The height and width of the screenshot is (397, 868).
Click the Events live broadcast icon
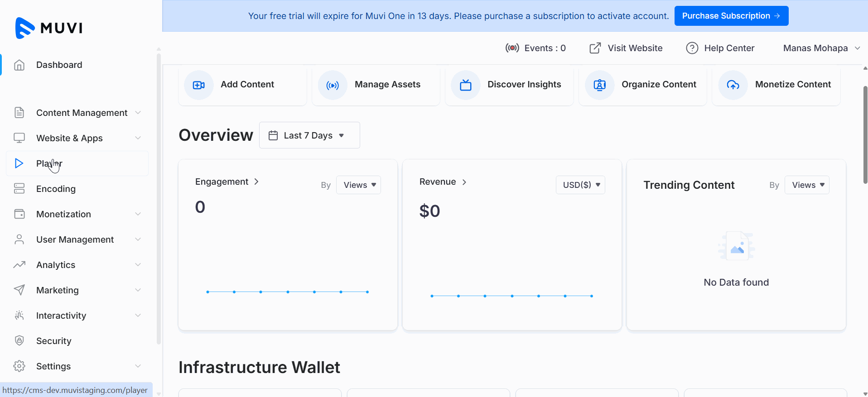pos(512,48)
